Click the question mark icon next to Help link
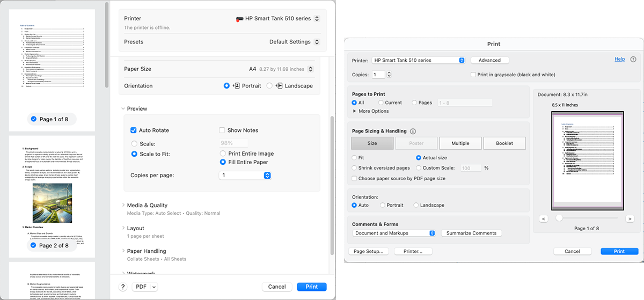 click(x=633, y=60)
